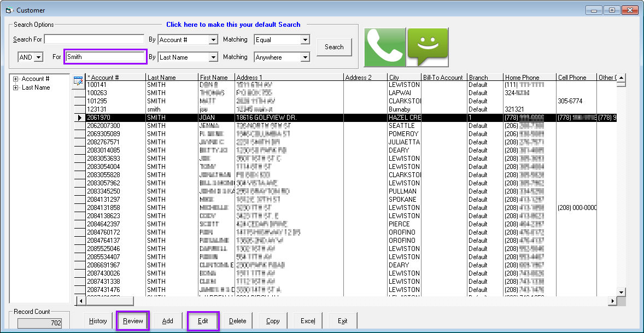Click the Edit button
644x333 pixels.
[x=203, y=321]
